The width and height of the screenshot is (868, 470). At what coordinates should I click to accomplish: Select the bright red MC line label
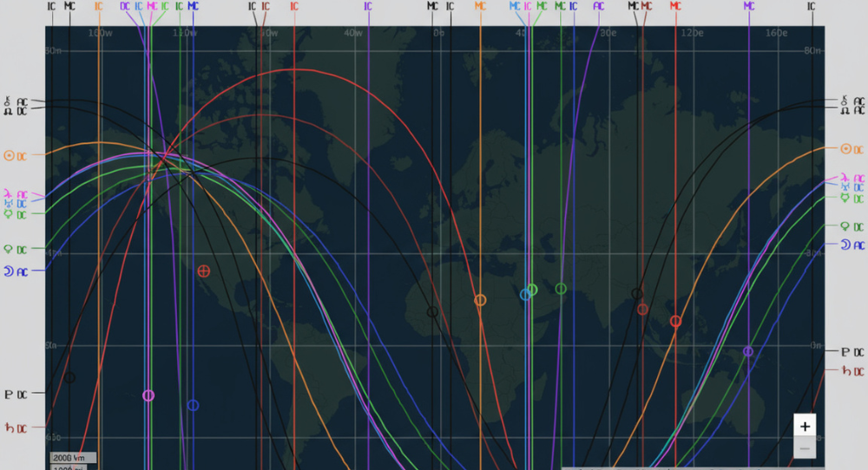675,6
